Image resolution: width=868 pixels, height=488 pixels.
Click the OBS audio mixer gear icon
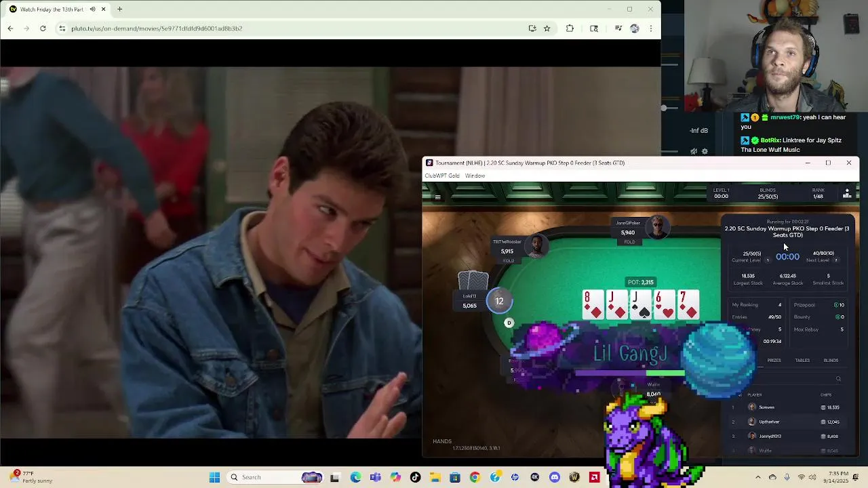click(705, 151)
